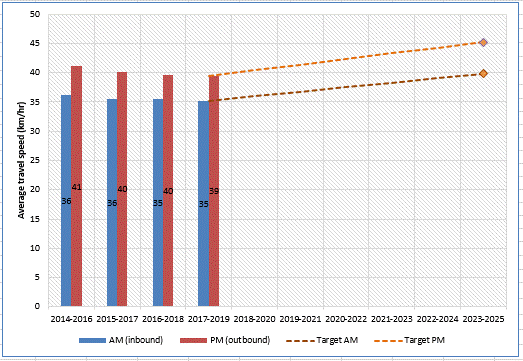Click the Target AM legend entry
523x361 pixels.
[x=322, y=340]
